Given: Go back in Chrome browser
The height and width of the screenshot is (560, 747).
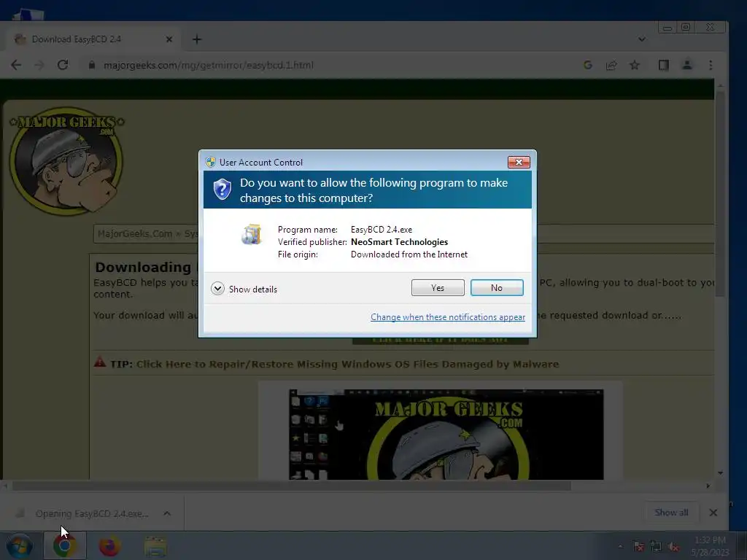Looking at the screenshot, I should [x=16, y=65].
